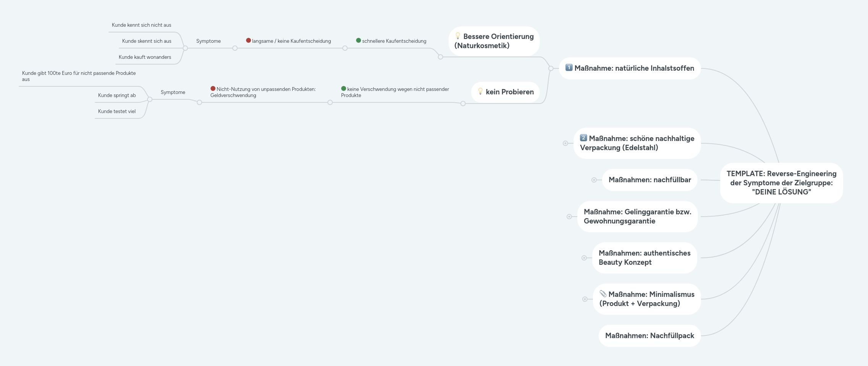Screen dimensions: 868x366
Task: Select the 'Maßnahmen: Nachfüllpack' node
Action: [649, 335]
